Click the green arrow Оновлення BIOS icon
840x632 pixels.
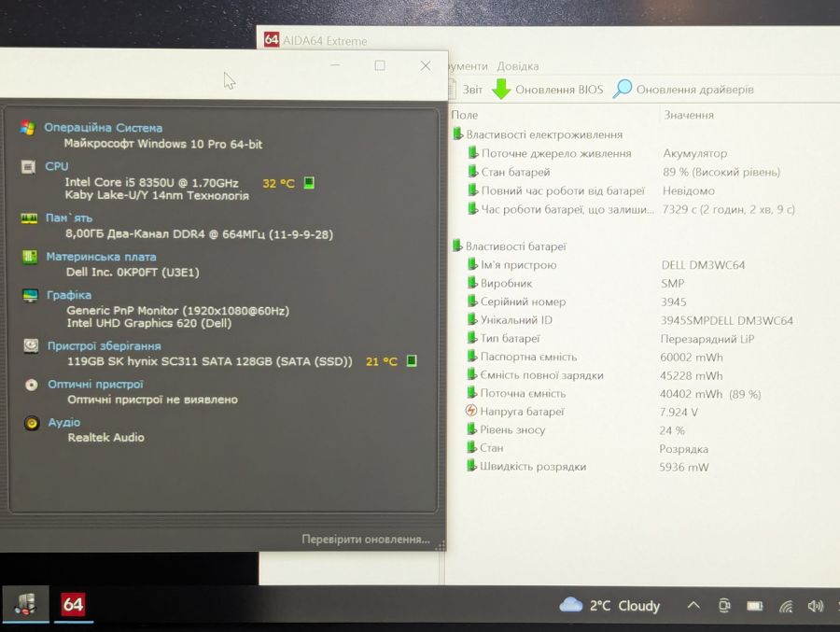[x=501, y=89]
